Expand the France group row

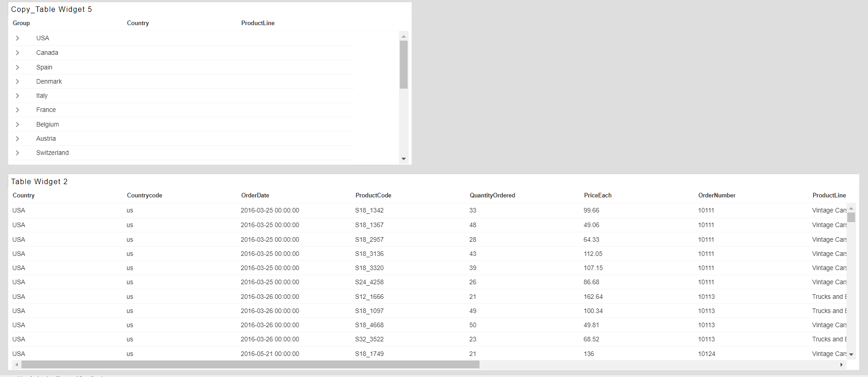[x=17, y=110]
